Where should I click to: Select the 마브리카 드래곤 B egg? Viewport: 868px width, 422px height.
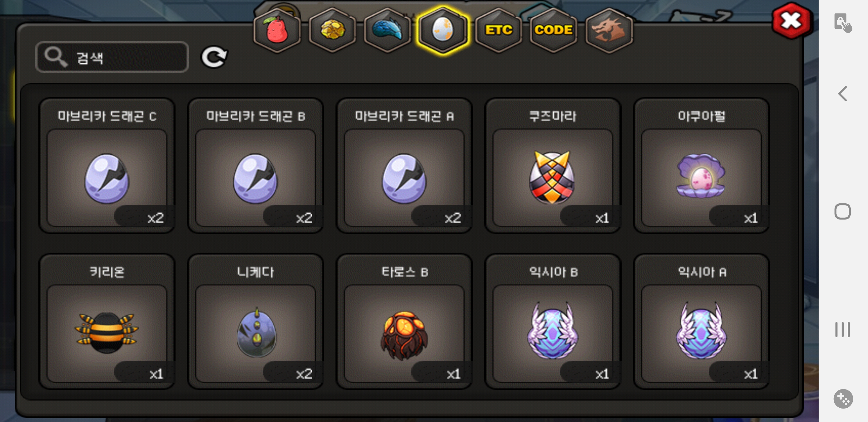click(x=255, y=165)
